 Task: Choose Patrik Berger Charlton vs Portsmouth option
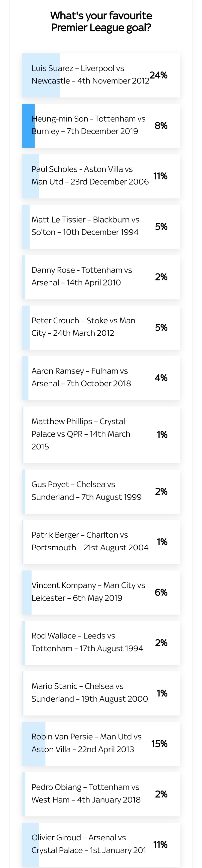click(x=101, y=542)
